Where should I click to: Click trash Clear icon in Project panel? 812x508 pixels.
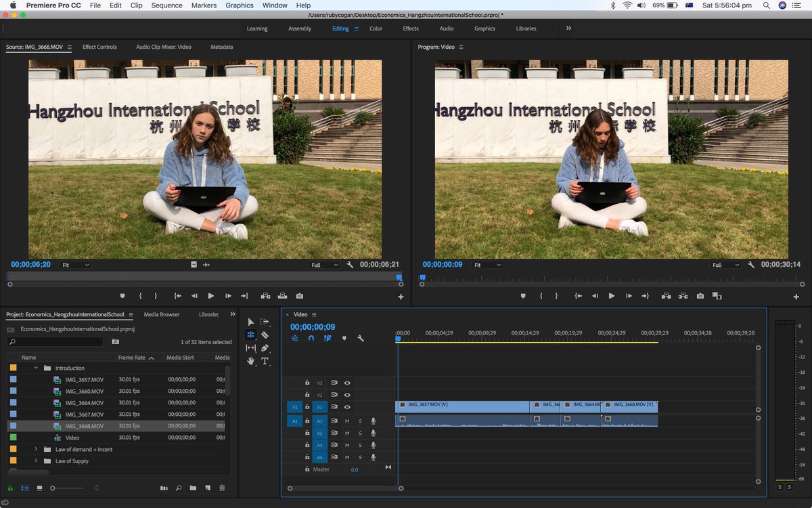222,488
